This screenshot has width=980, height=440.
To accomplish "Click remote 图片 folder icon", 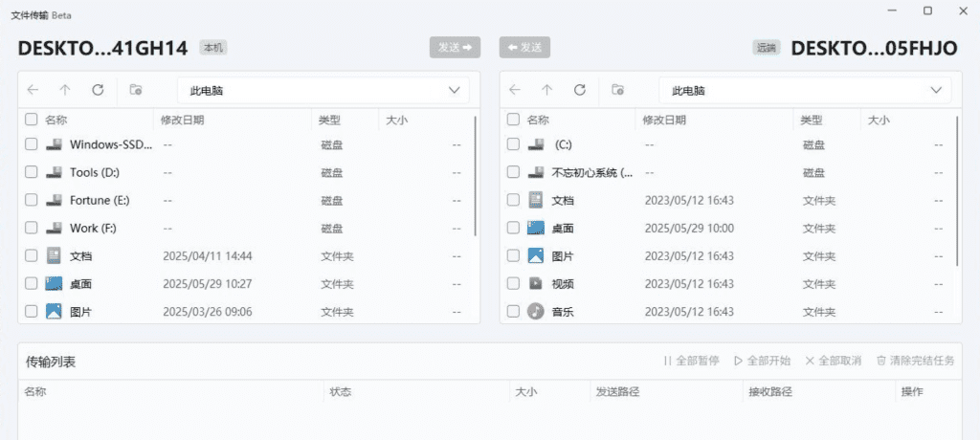I will (536, 255).
